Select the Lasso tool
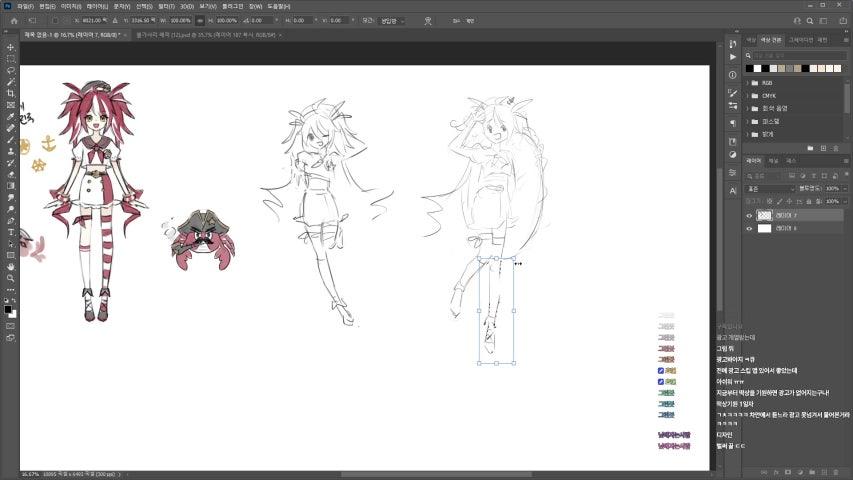This screenshot has height=480, width=853. (x=10, y=70)
